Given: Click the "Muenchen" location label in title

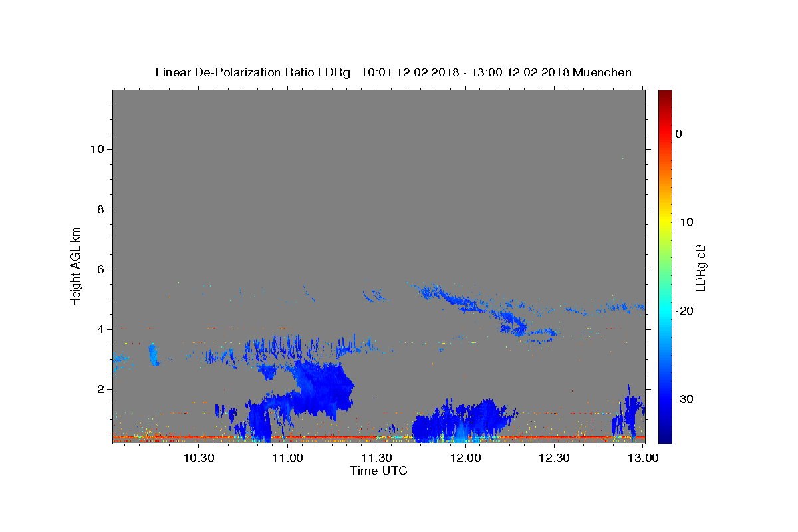Looking at the screenshot, I should 602,72.
